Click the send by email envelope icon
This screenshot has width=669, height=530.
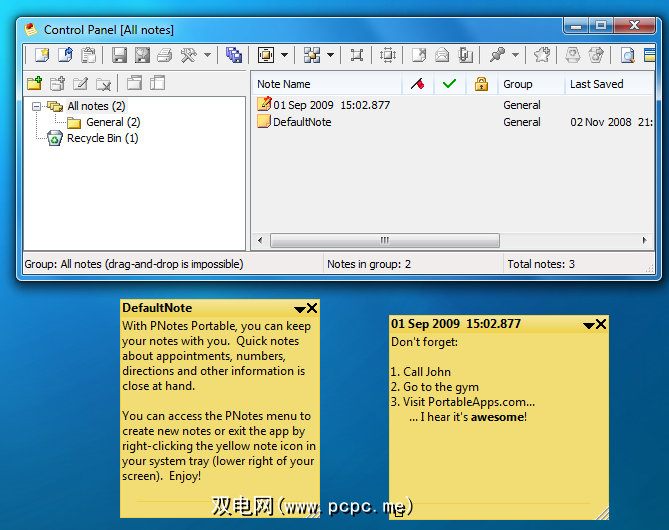coord(442,55)
